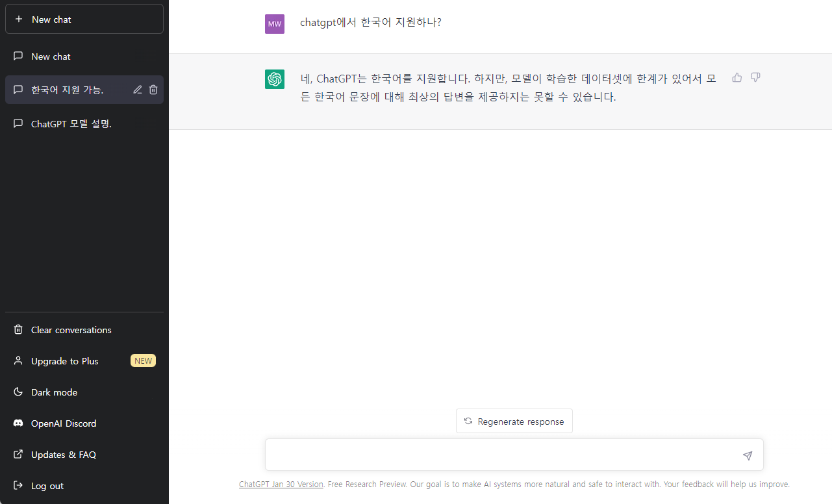Toggle Dark mode
The image size is (832, 504).
[x=84, y=392]
